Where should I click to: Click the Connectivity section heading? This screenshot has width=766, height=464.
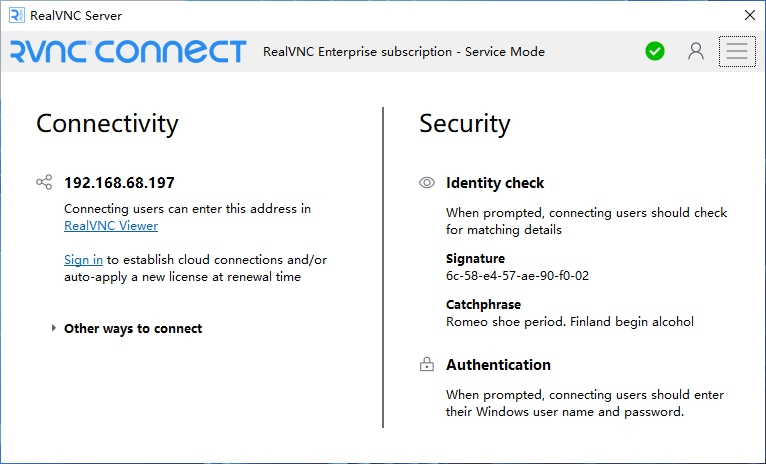tap(107, 124)
